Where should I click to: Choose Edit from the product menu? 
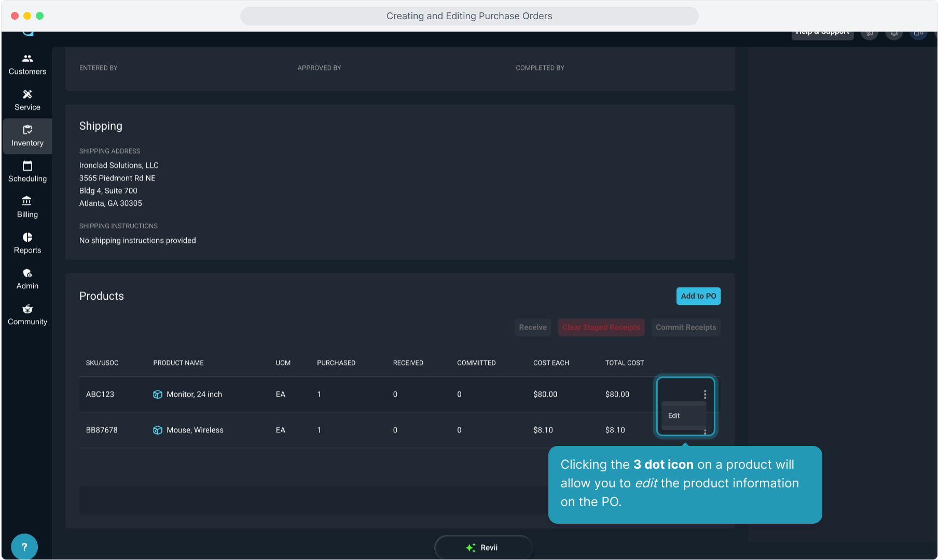[x=674, y=416]
